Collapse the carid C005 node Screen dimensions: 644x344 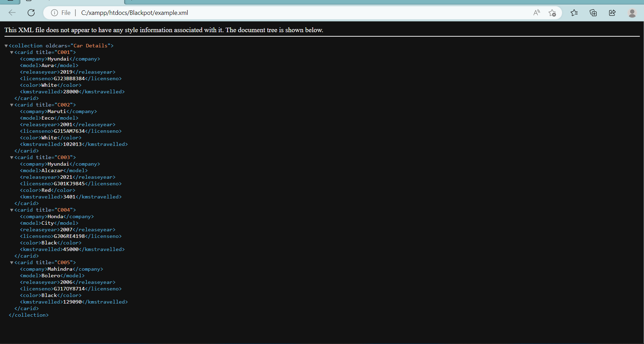pos(12,263)
